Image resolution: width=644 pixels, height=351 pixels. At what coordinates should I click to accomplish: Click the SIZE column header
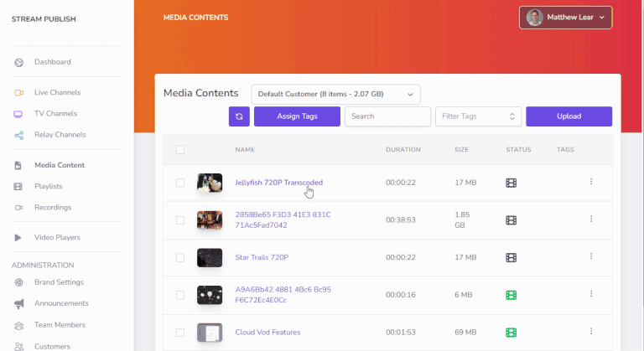[461, 150]
